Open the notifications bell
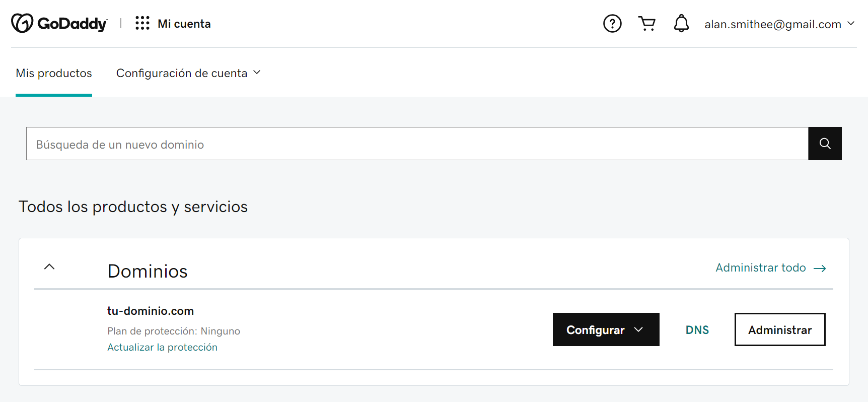868x402 pixels. [x=681, y=23]
